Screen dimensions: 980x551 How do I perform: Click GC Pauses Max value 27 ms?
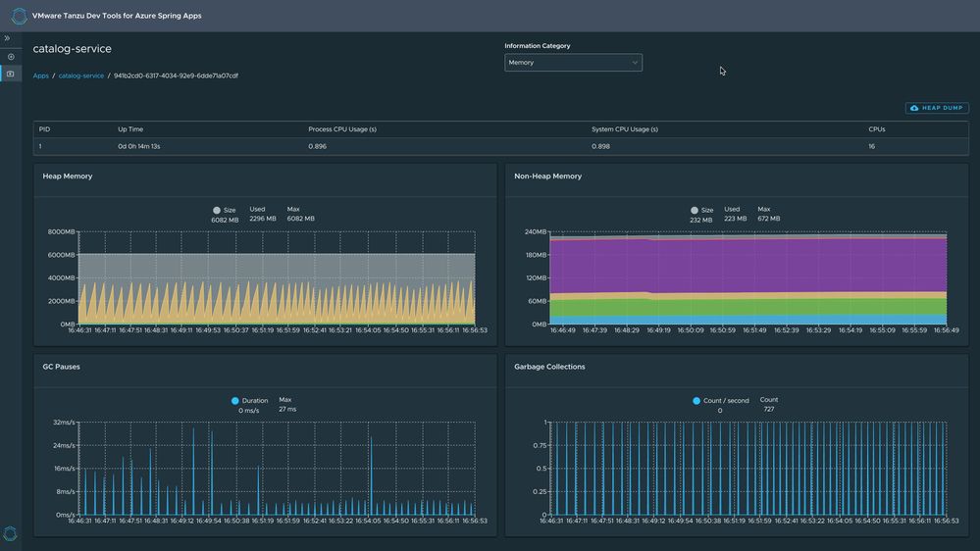click(x=287, y=409)
